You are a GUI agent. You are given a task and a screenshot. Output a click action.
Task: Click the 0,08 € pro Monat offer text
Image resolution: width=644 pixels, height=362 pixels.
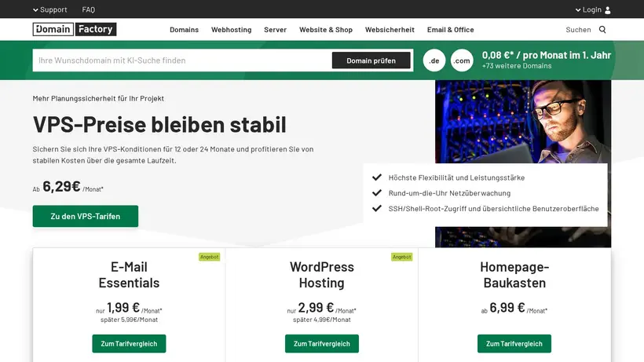click(x=547, y=55)
